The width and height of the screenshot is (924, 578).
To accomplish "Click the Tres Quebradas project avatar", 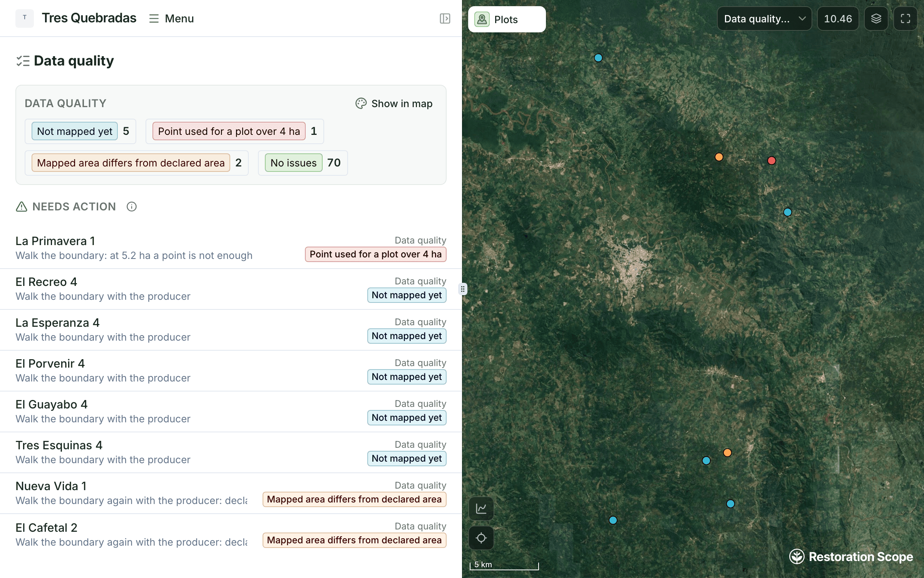I will [x=25, y=18].
